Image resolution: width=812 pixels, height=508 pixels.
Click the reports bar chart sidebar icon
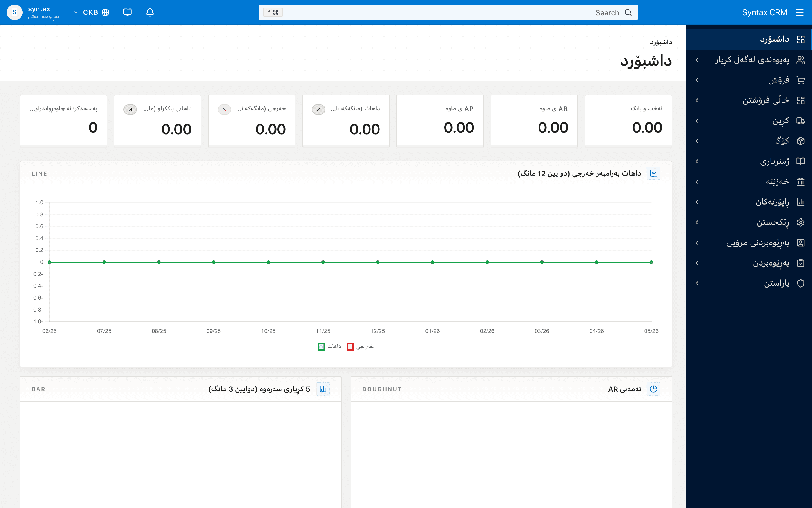click(x=801, y=202)
